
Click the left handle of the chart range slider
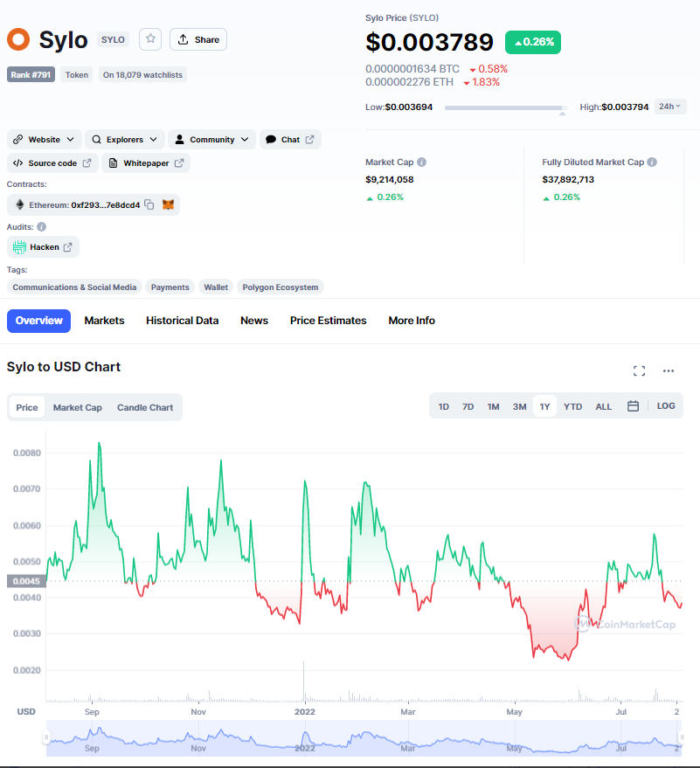(46, 738)
